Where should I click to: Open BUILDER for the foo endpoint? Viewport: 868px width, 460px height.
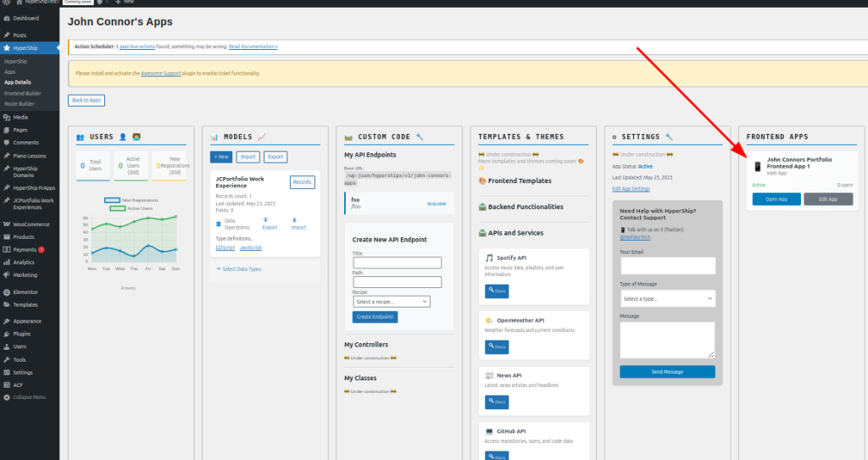point(437,204)
